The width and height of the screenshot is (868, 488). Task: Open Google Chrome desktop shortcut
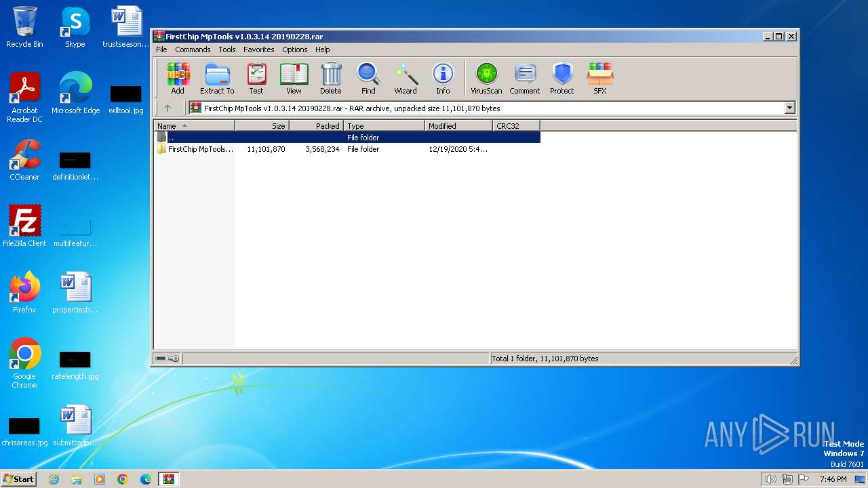(x=24, y=363)
